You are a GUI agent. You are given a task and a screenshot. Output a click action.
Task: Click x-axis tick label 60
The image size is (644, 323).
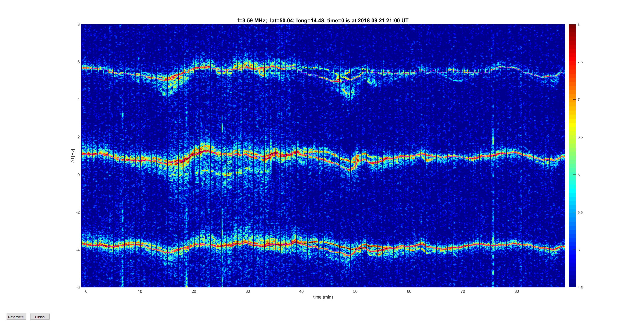[x=409, y=291]
